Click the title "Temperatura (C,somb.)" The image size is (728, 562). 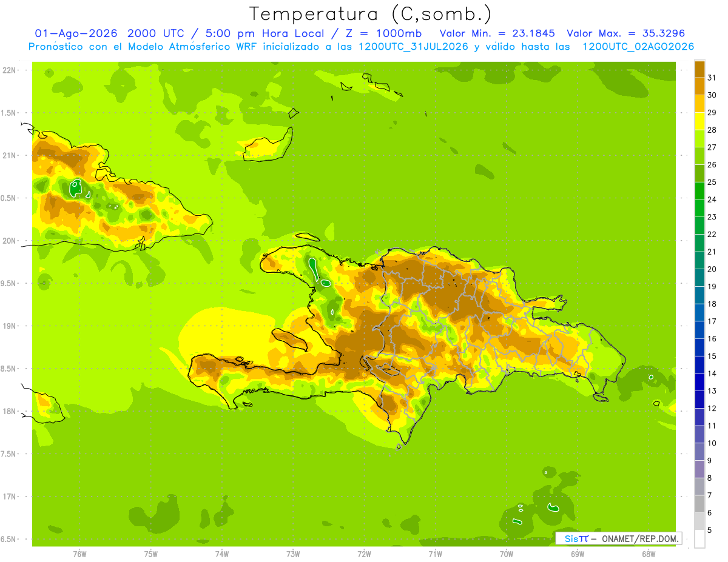pyautogui.click(x=370, y=14)
